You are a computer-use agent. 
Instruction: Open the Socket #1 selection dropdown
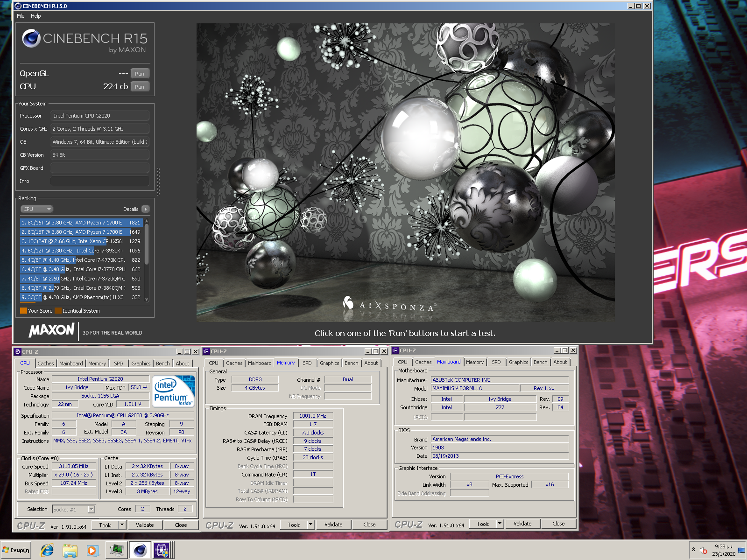coord(74,509)
